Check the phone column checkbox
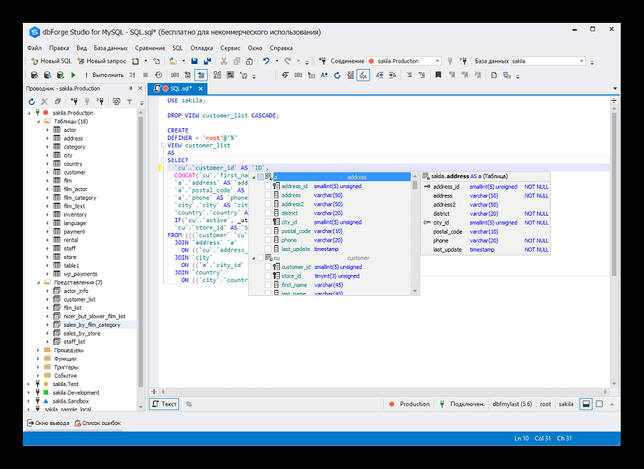This screenshot has height=469, width=644. point(268,240)
